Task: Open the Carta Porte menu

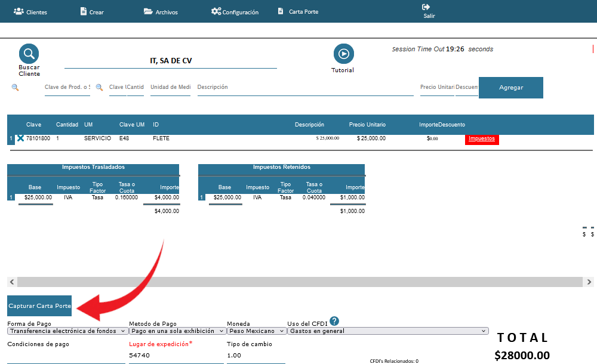Action: click(298, 12)
